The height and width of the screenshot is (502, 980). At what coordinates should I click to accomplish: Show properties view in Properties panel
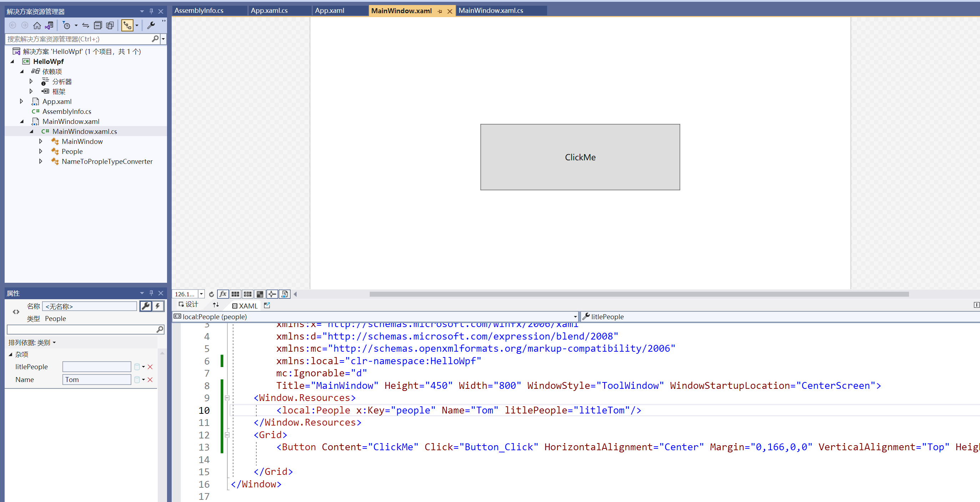[x=146, y=306]
